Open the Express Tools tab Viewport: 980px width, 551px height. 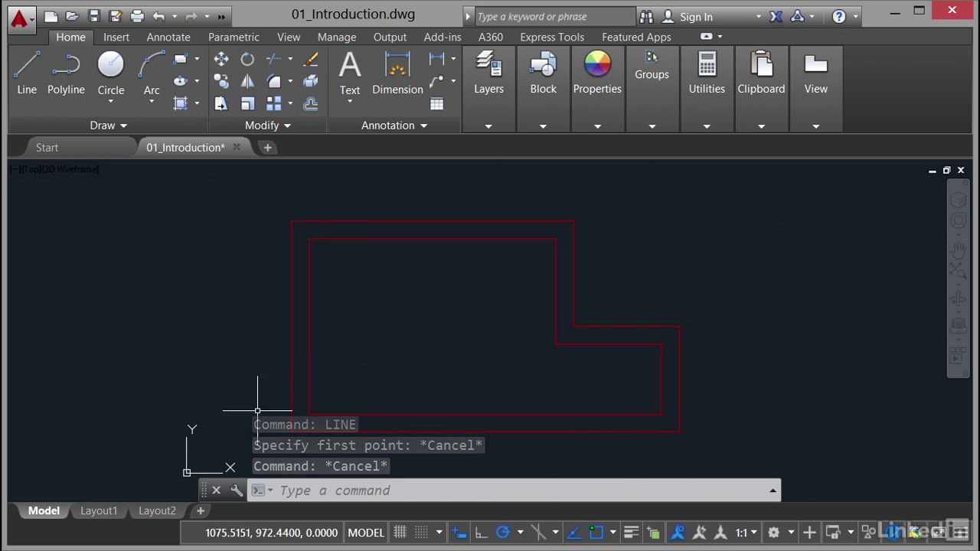coord(552,37)
